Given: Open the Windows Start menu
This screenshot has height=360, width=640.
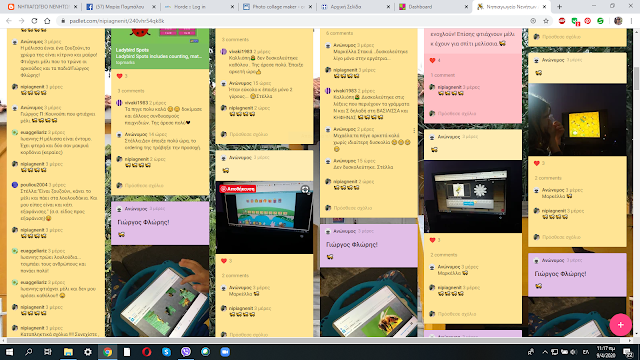Looking at the screenshot, I should (9, 352).
